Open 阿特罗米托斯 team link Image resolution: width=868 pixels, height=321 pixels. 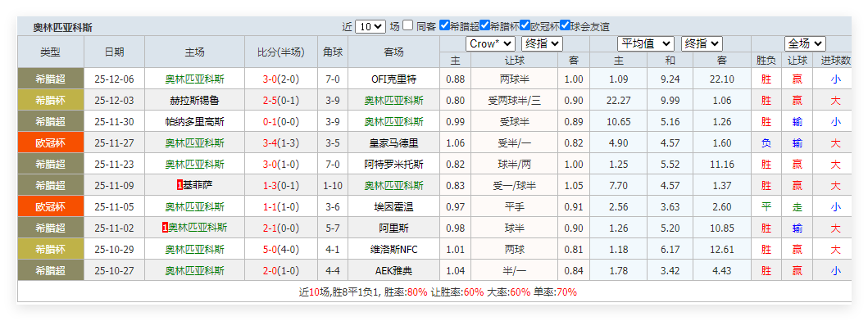tap(393, 165)
